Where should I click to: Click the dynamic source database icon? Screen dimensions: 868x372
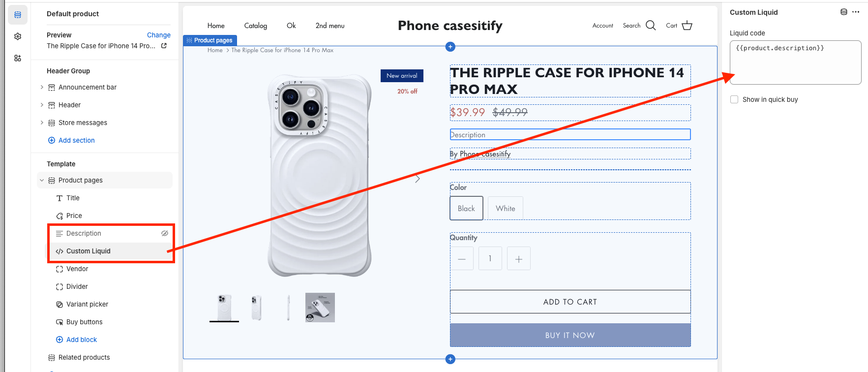pos(844,12)
